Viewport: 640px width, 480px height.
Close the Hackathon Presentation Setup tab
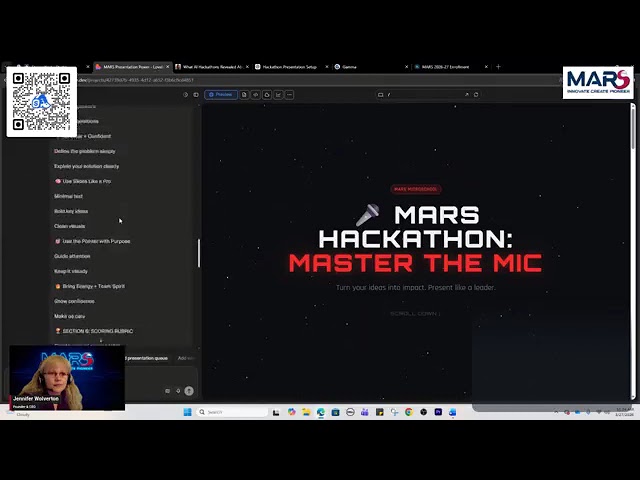pyautogui.click(x=327, y=67)
